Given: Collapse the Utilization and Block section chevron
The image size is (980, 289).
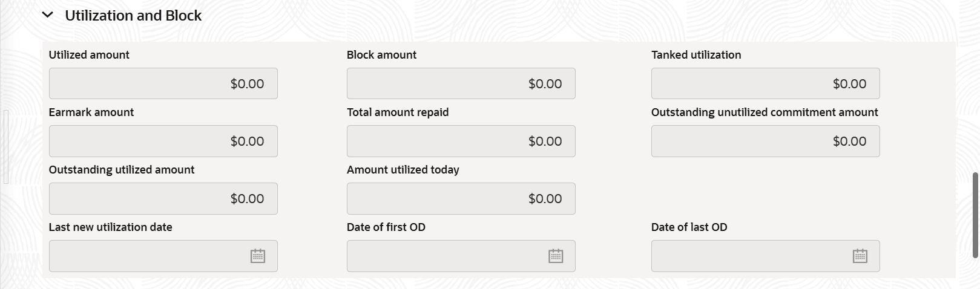Looking at the screenshot, I should 48,15.
